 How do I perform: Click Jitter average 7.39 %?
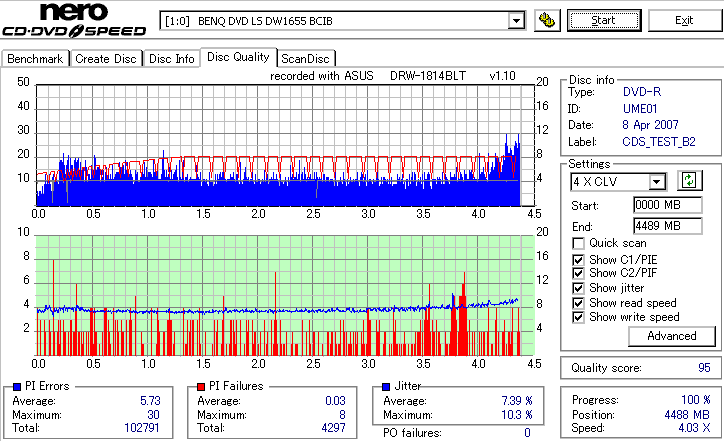coord(517,401)
